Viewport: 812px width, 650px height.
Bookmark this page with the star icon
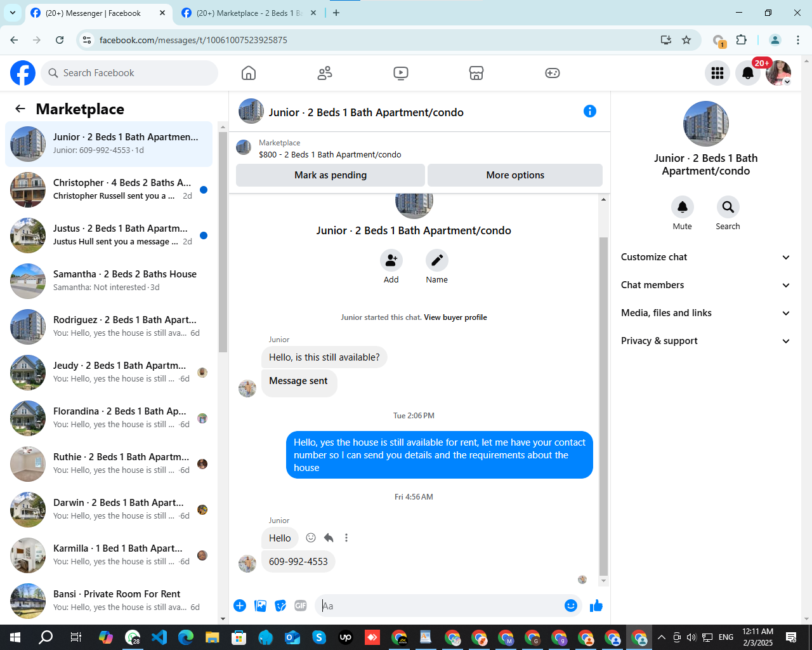(686, 40)
